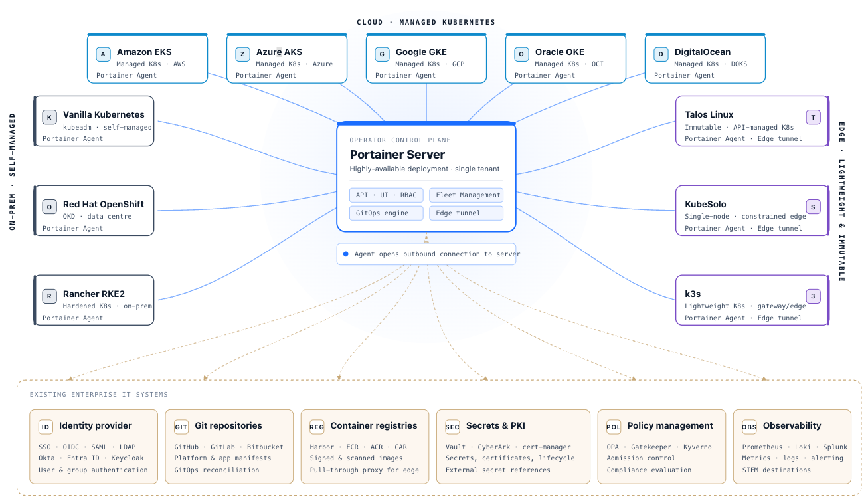868x503 pixels.
Task: Click the "k3s" title
Action: click(693, 294)
